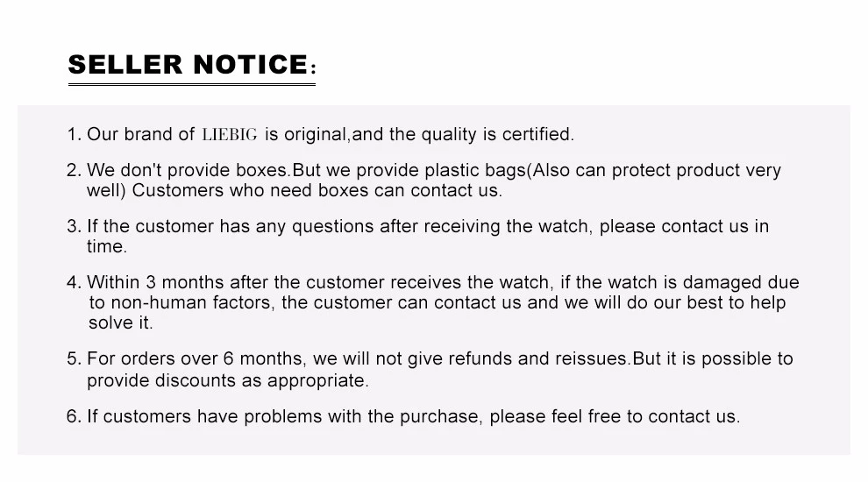Click the text 'We don't provide boxes'
Screen dimensions: 868x482
pyautogui.click(x=187, y=170)
